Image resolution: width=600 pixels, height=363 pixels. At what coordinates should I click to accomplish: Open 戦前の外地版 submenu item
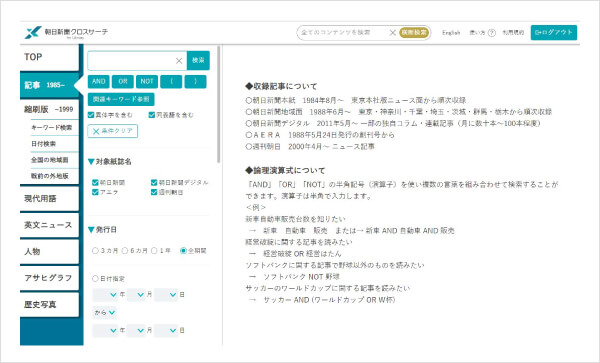(50, 176)
